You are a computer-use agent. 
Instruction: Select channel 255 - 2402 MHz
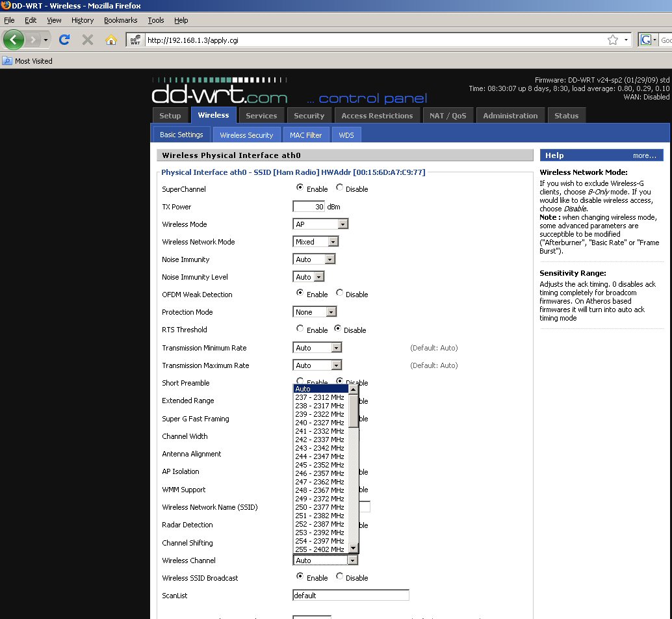(x=321, y=549)
